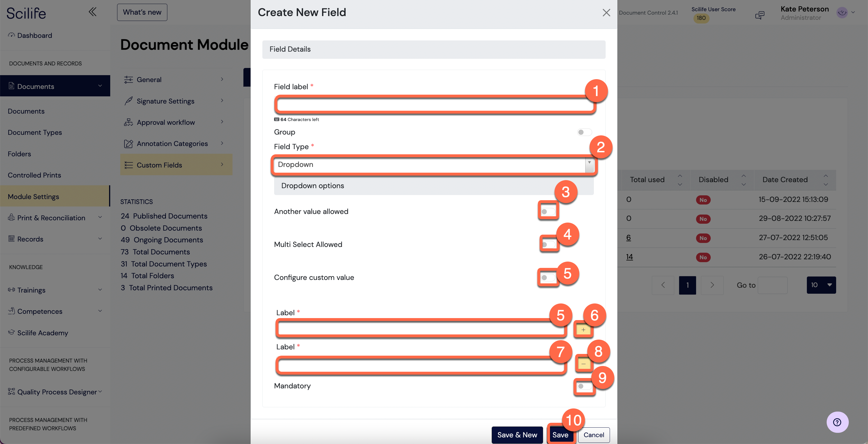
Task: Toggle Another value allowed switch
Action: [x=548, y=212]
